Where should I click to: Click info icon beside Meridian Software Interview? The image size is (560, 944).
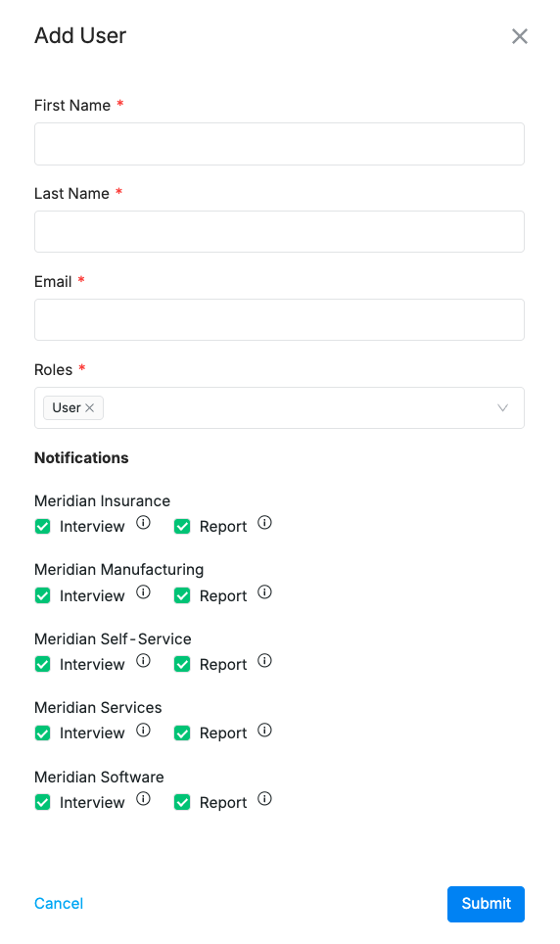143,799
